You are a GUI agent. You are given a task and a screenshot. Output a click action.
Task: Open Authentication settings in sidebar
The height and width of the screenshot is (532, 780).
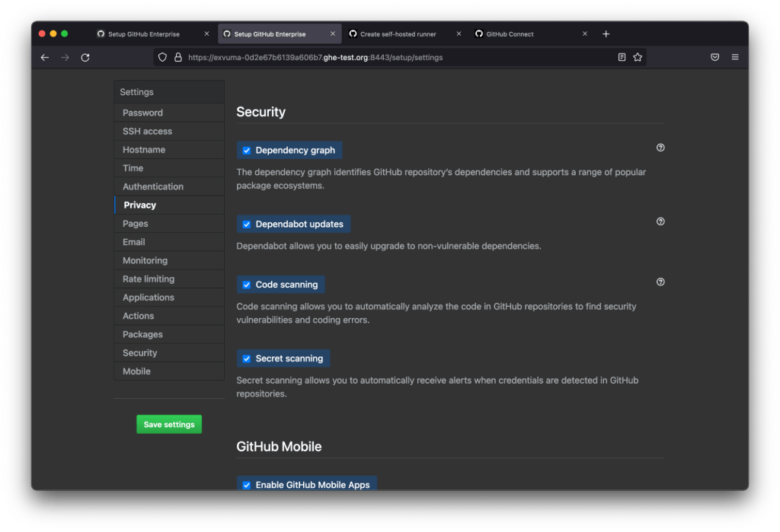point(169,186)
